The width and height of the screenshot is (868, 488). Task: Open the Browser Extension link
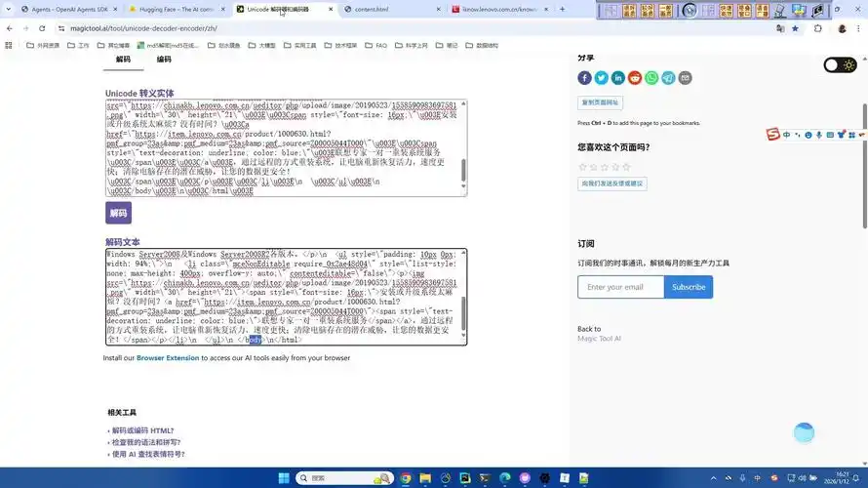[x=168, y=358]
